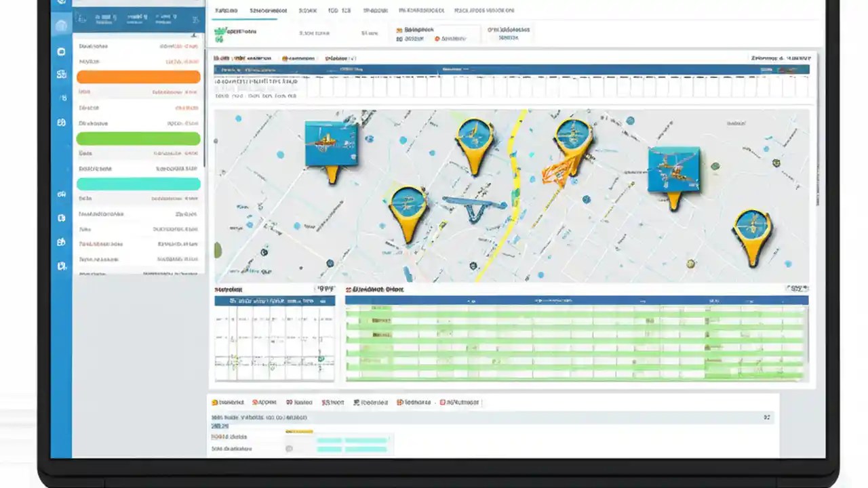Image resolution: width=868 pixels, height=488 pixels.
Task: Switch to the second tab in the top navigation
Action: 271,10
